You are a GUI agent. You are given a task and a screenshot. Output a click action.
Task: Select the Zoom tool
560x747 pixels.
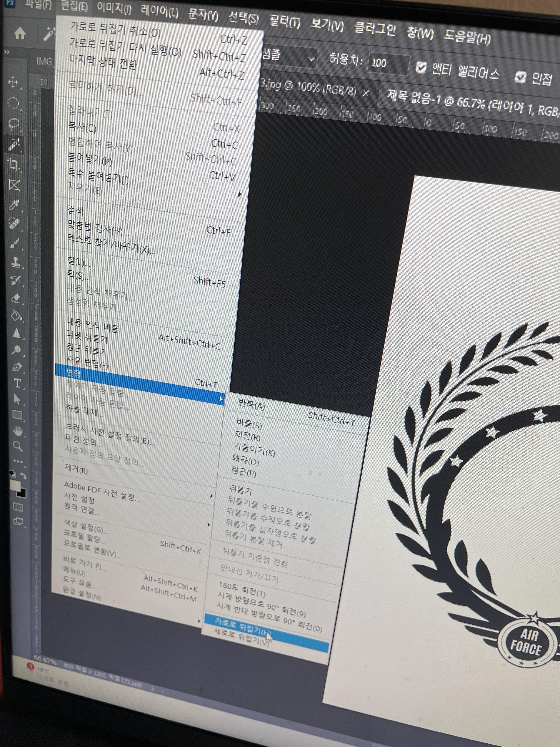pyautogui.click(x=18, y=446)
